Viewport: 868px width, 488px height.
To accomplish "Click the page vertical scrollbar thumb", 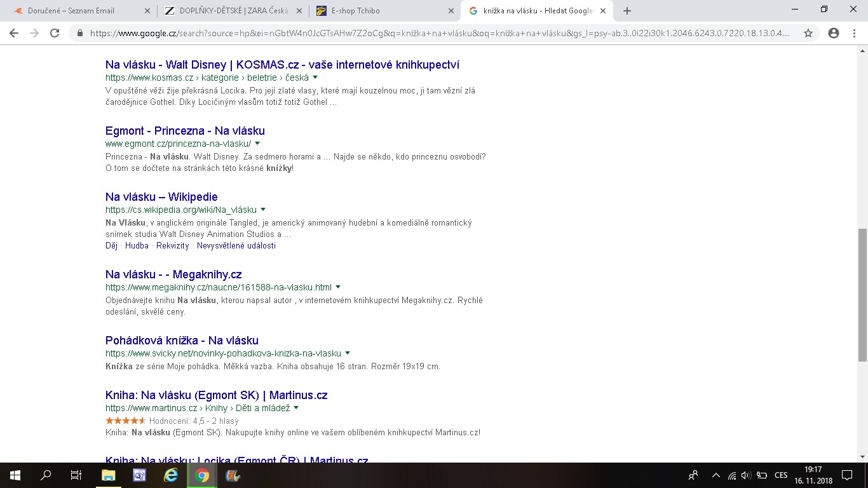I will coord(862,295).
